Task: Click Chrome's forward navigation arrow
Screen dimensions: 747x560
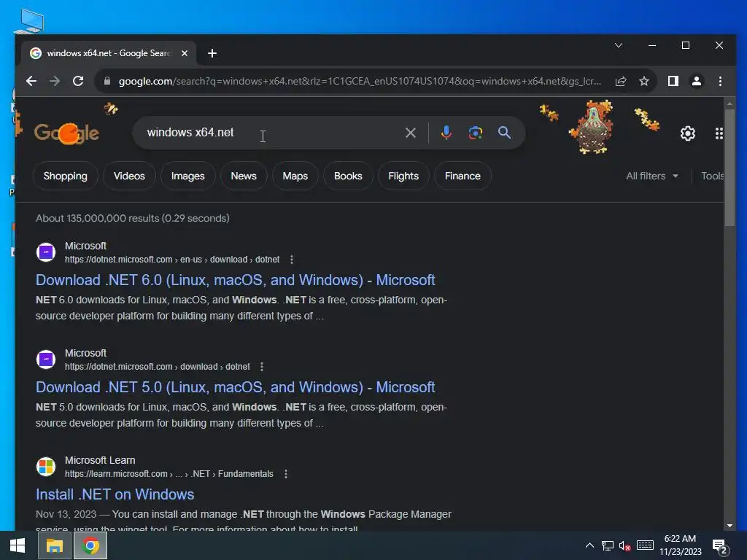Action: point(55,81)
